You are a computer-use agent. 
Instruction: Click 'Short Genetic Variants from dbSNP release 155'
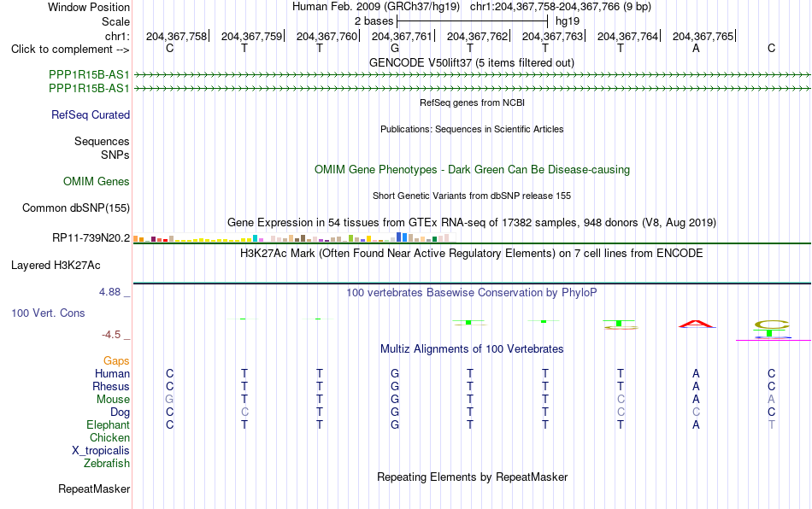[x=472, y=196]
